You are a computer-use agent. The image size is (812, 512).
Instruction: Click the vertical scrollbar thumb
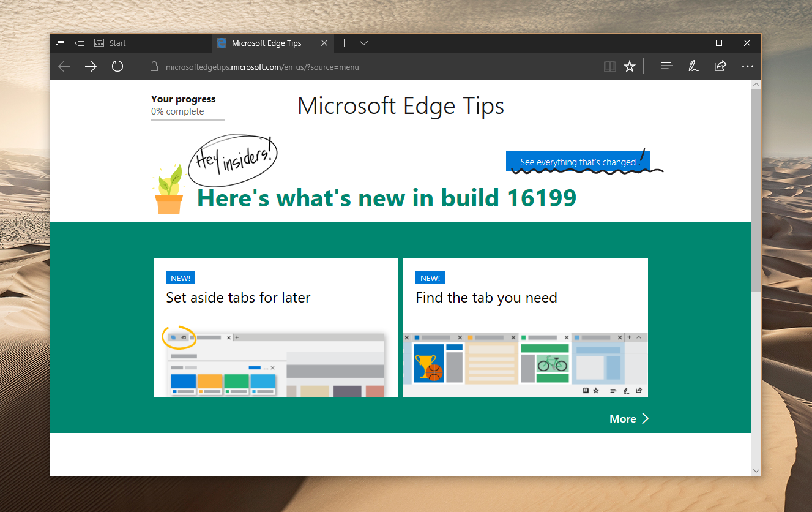pyautogui.click(x=756, y=190)
